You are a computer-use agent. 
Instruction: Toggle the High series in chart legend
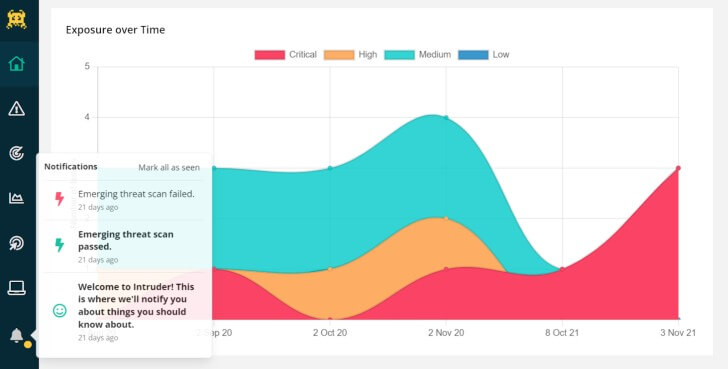pyautogui.click(x=351, y=55)
